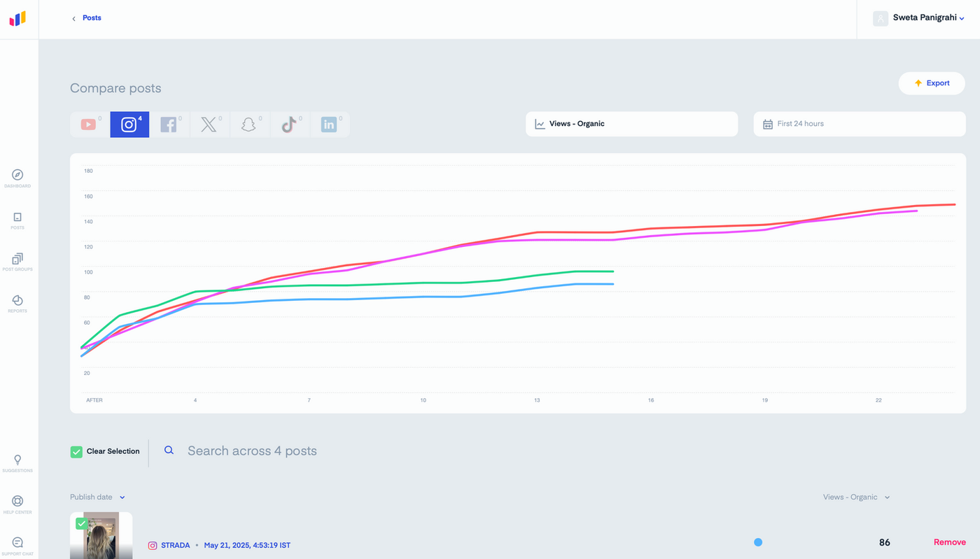980x559 pixels.
Task: Open the Views - Organic metric dropdown
Action: point(631,124)
